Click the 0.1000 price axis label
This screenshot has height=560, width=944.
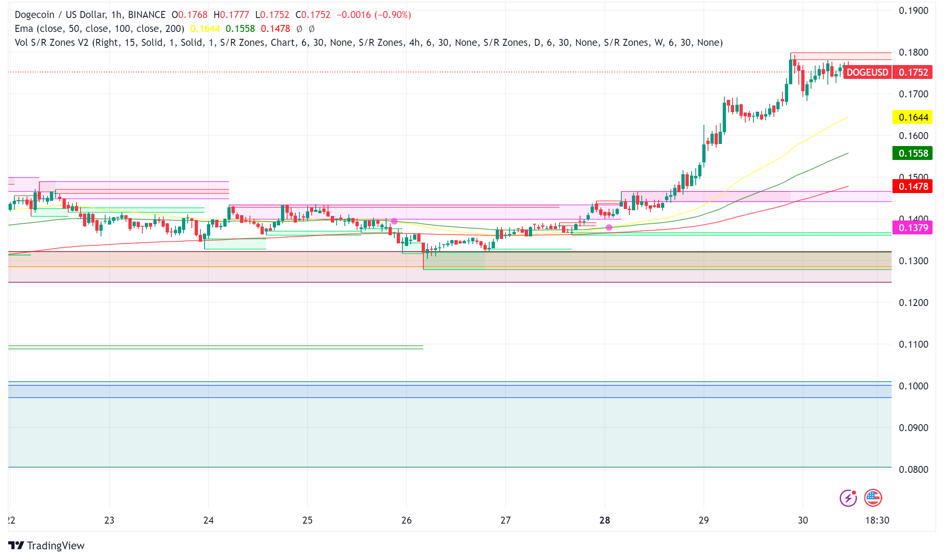(913, 386)
